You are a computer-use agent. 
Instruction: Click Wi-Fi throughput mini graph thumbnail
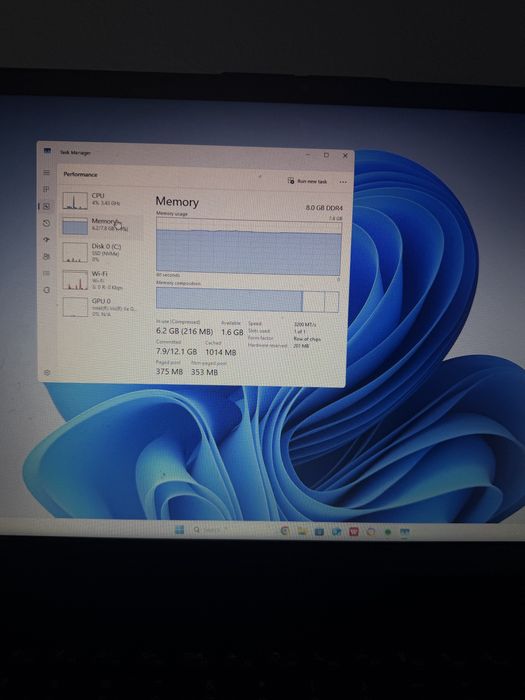(75, 280)
